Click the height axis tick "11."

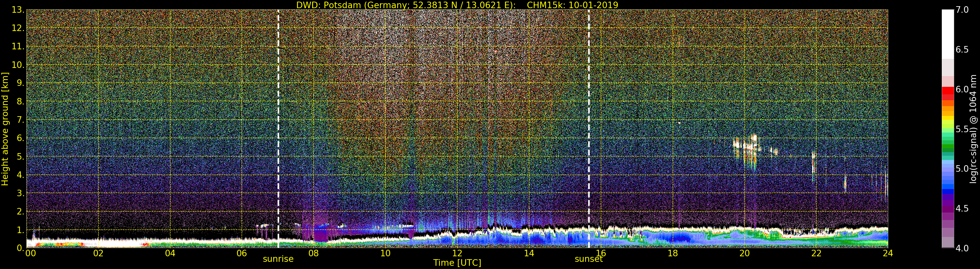pos(18,46)
